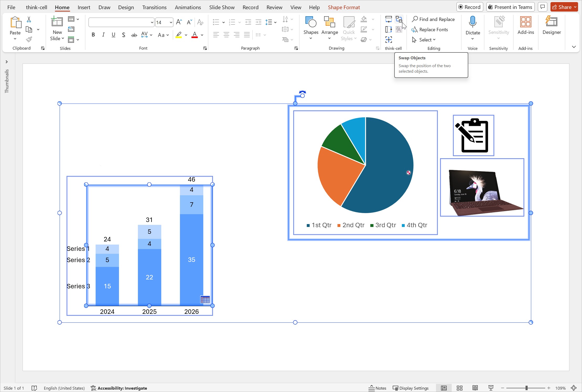Click the Present in Teams button
The width and height of the screenshot is (582, 392).
pos(510,7)
